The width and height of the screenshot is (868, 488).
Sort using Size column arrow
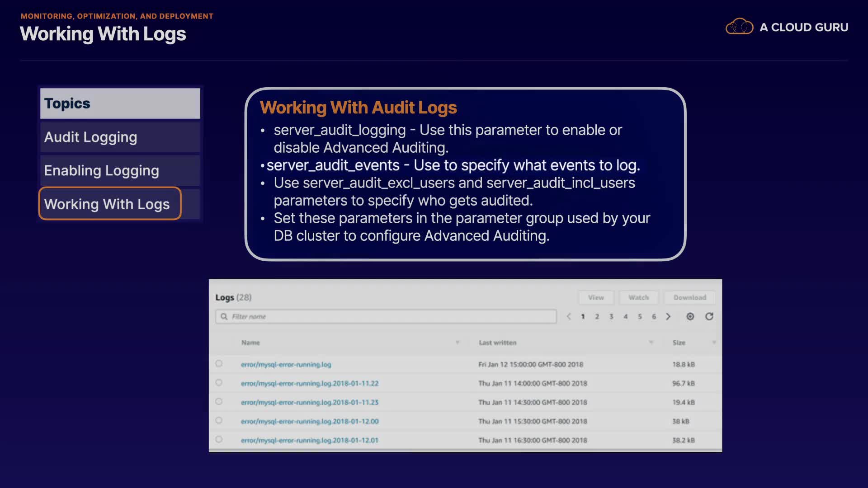tap(714, 343)
